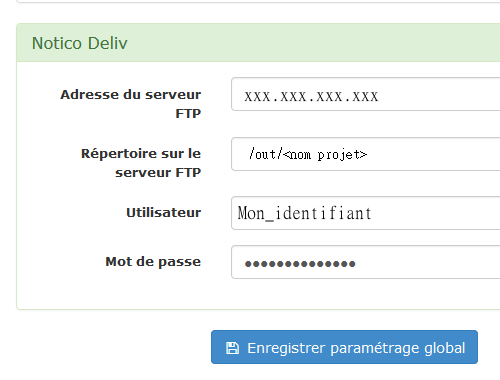Viewport: 500px width, 380px height.
Task: Click the Notico Deliv panel title
Action: click(80, 43)
